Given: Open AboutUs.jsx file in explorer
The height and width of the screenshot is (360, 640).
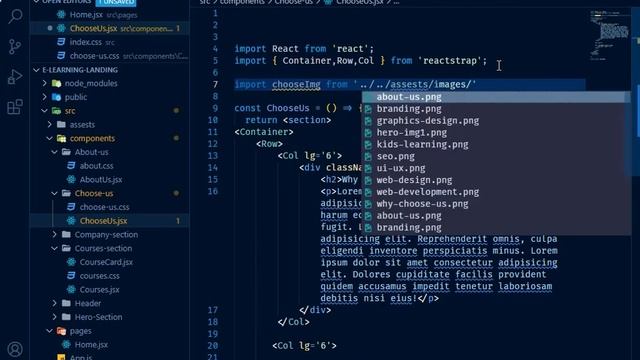Looking at the screenshot, I should (110, 180).
